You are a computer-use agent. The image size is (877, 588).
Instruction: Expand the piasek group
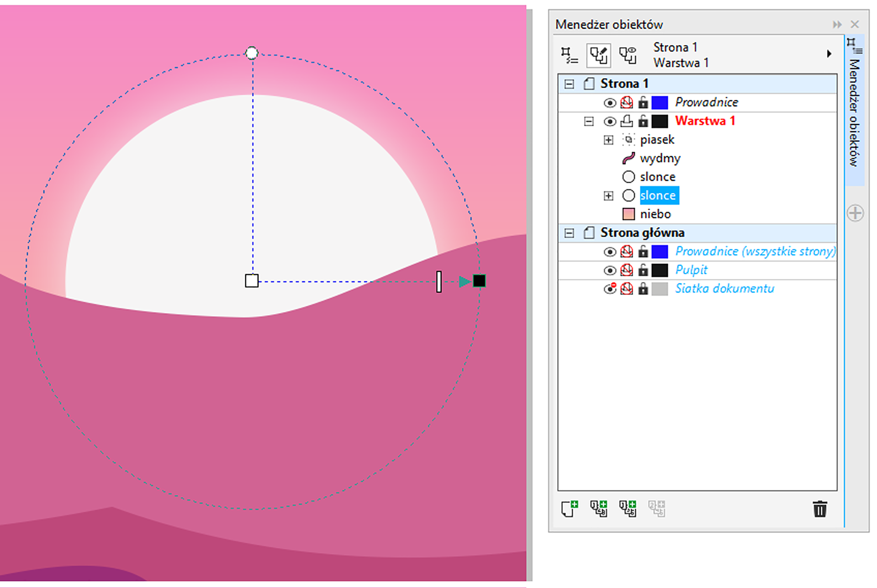[608, 140]
